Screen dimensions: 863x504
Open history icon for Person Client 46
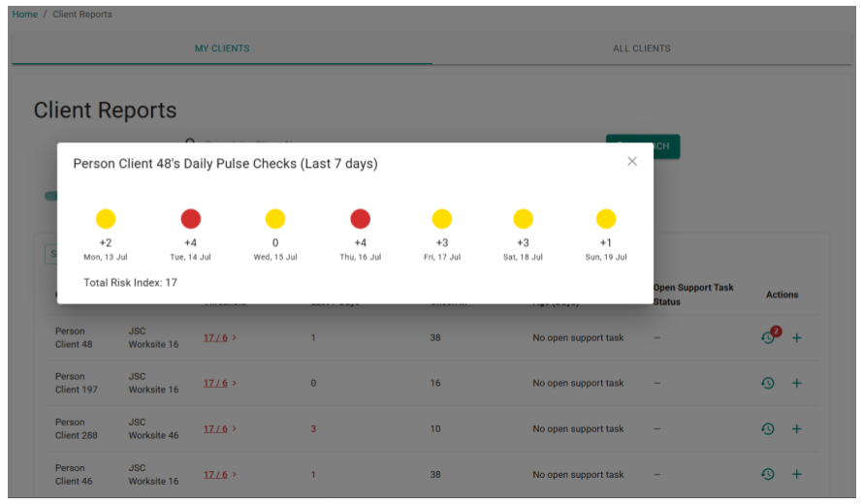768,474
